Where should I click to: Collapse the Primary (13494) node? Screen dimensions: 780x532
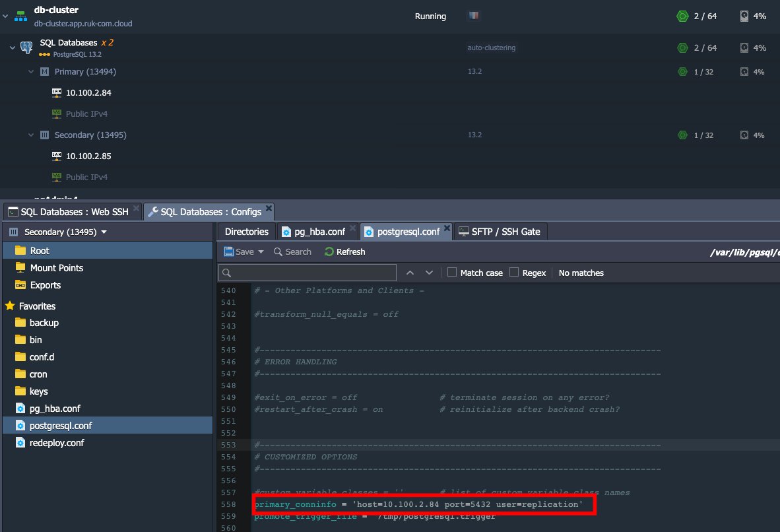pos(31,72)
